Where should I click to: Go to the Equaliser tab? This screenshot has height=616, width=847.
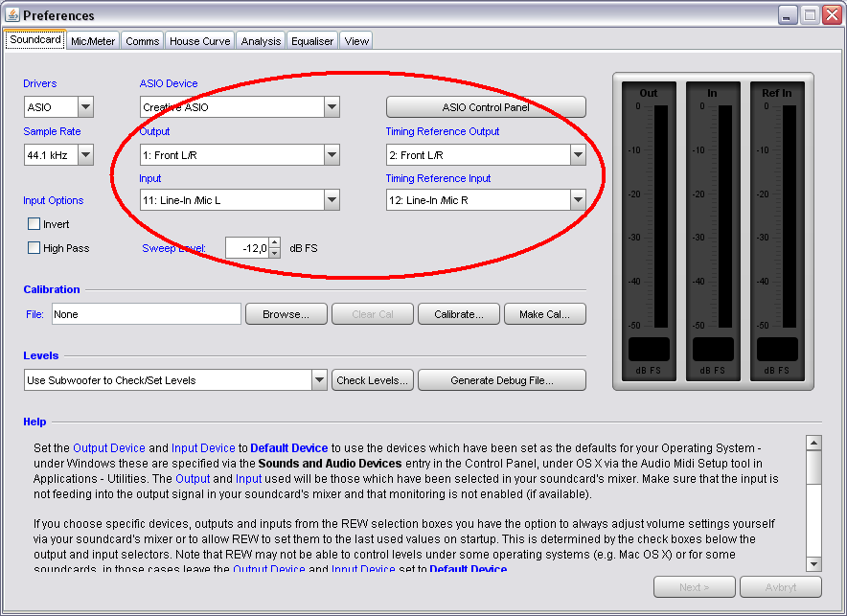[312, 41]
